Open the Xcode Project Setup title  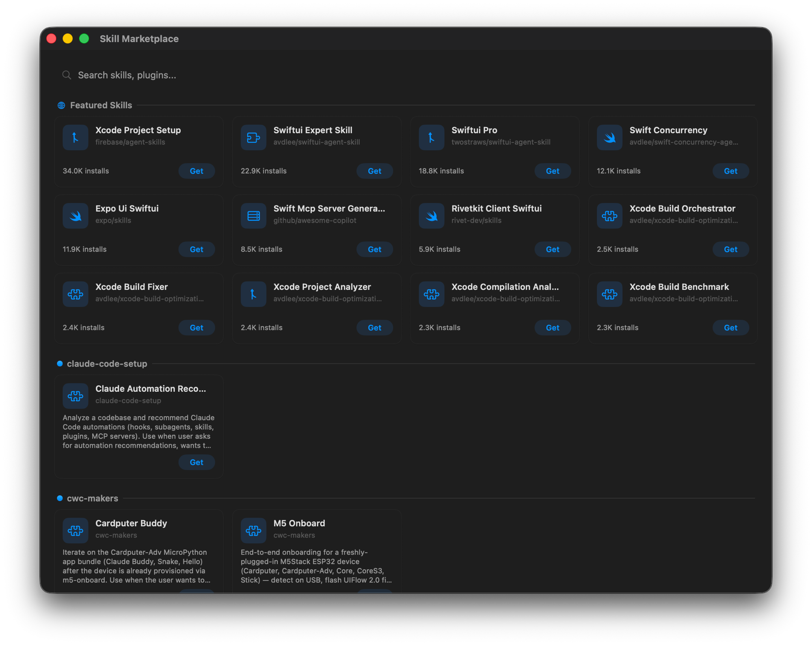[138, 130]
